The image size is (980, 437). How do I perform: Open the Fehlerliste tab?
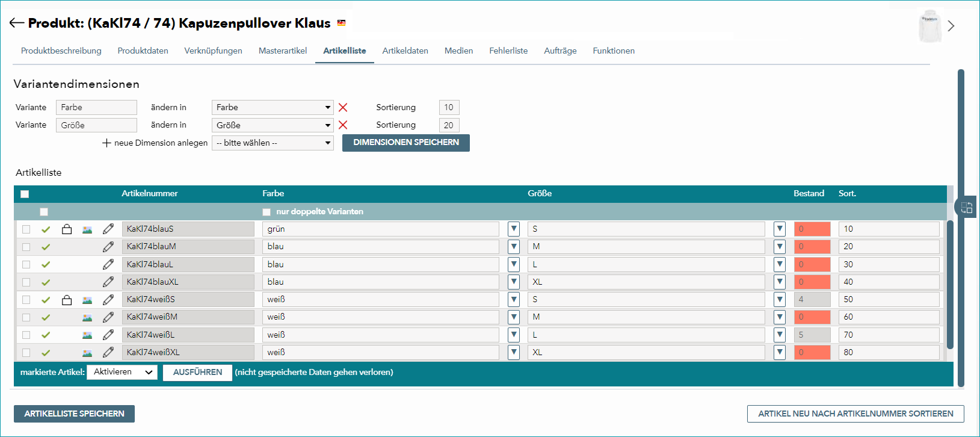point(508,51)
